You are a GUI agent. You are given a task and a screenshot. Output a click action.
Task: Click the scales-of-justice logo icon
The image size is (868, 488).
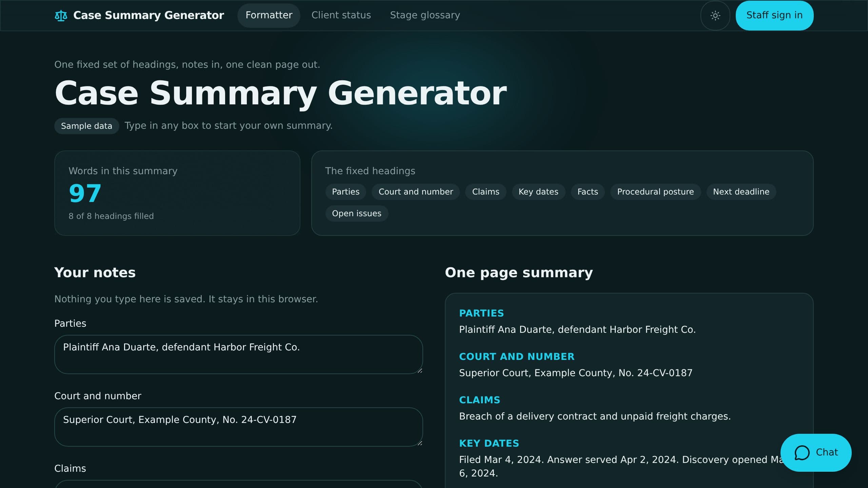pos(61,16)
